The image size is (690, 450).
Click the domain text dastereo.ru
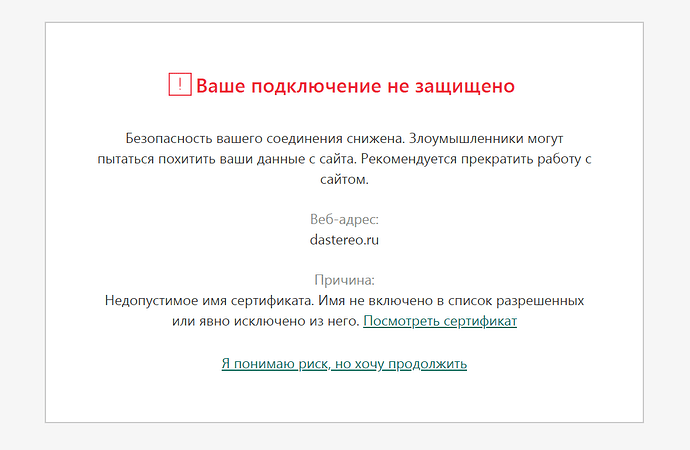click(345, 240)
